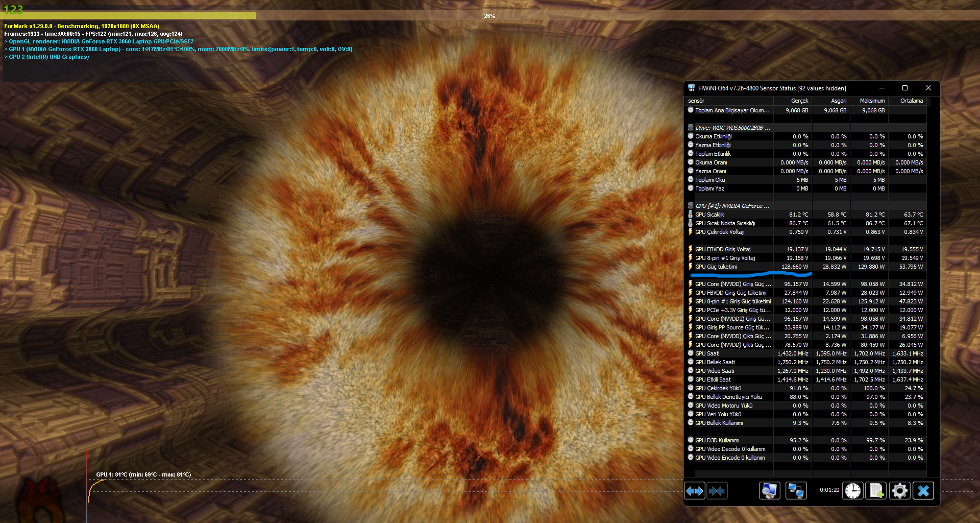980x523 pixels.
Task: Select the Toplam Etkinlik row label
Action: (713, 154)
